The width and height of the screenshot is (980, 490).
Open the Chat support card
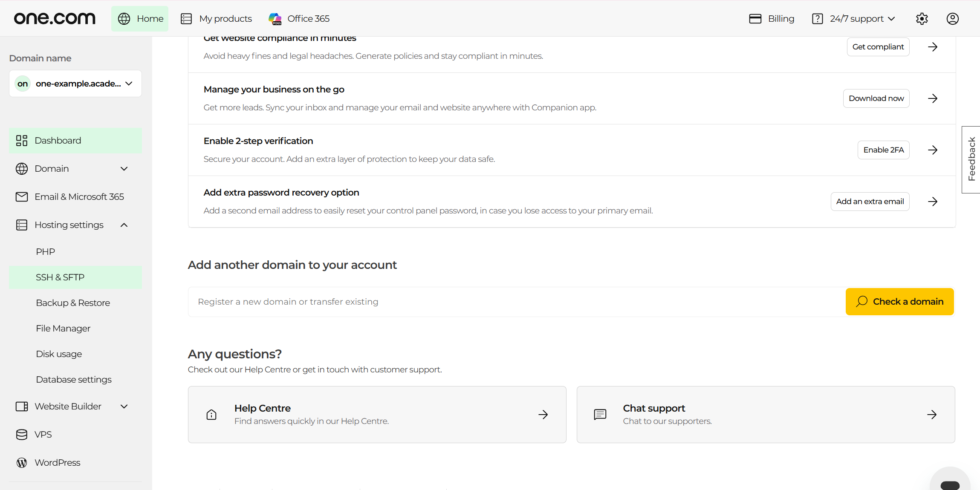pos(766,415)
